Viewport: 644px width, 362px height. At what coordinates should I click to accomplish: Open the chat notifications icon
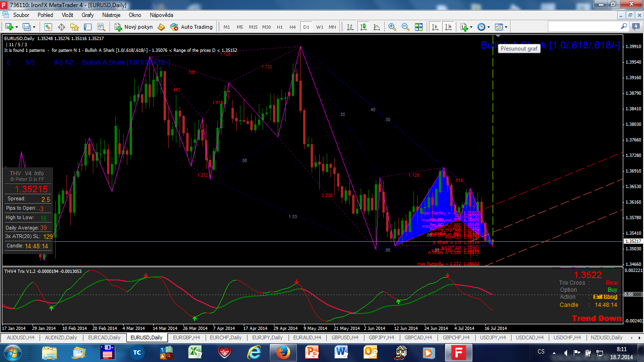(x=637, y=26)
